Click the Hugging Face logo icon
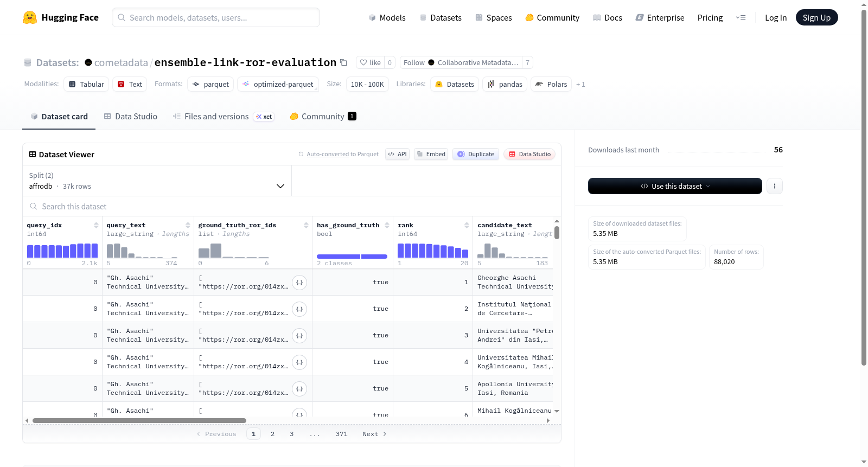The image size is (868, 467). 30,17
